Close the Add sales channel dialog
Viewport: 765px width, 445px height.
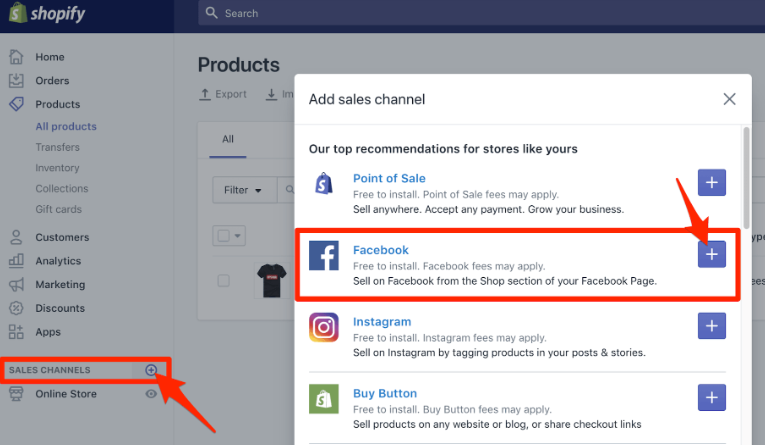pyautogui.click(x=729, y=99)
